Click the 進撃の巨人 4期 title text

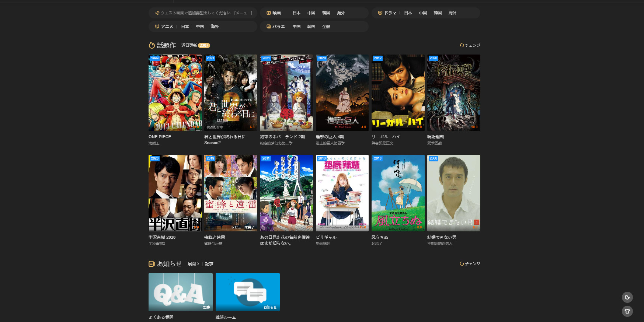coord(330,137)
